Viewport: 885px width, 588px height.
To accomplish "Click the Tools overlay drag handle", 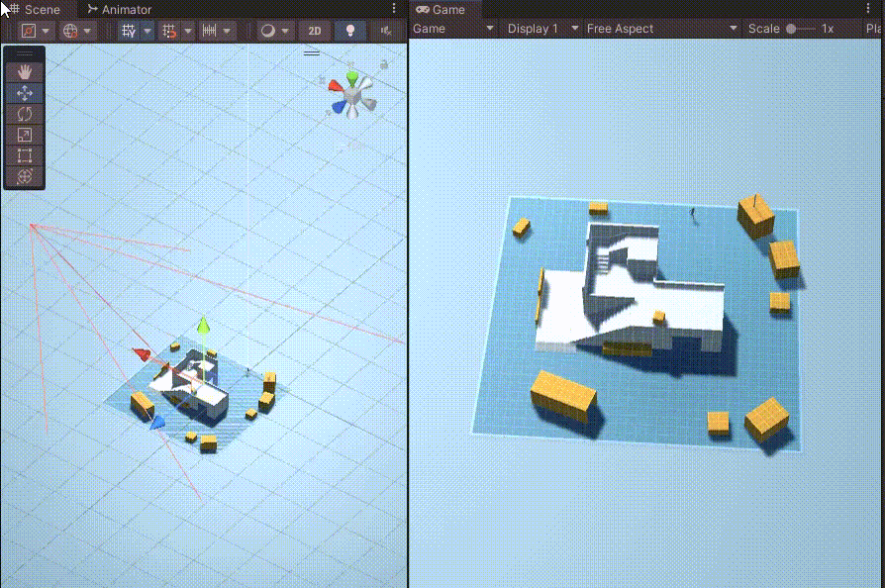I will click(x=25, y=54).
